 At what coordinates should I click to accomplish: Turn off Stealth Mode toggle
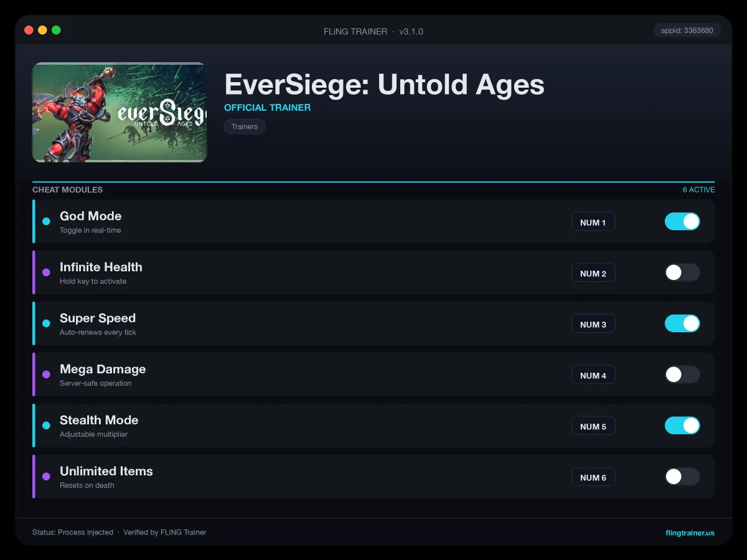pyautogui.click(x=682, y=426)
